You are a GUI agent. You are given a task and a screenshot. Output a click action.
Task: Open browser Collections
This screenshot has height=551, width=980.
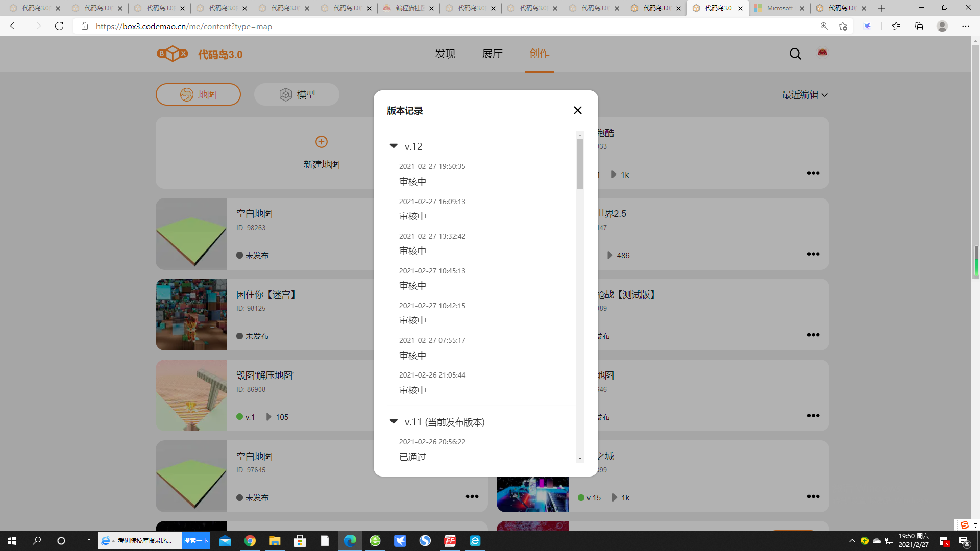919,26
